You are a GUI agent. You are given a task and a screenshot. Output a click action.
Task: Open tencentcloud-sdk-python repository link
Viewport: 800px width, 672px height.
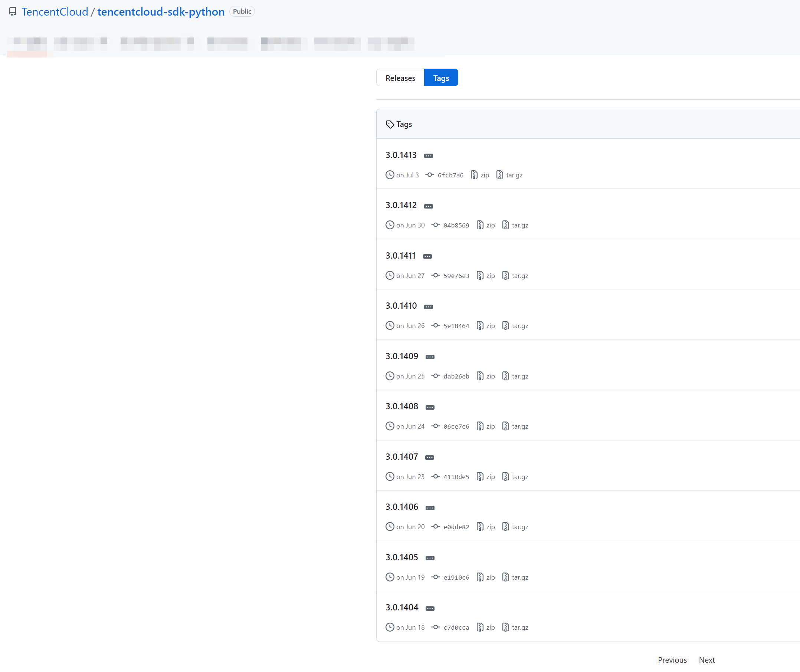(161, 12)
